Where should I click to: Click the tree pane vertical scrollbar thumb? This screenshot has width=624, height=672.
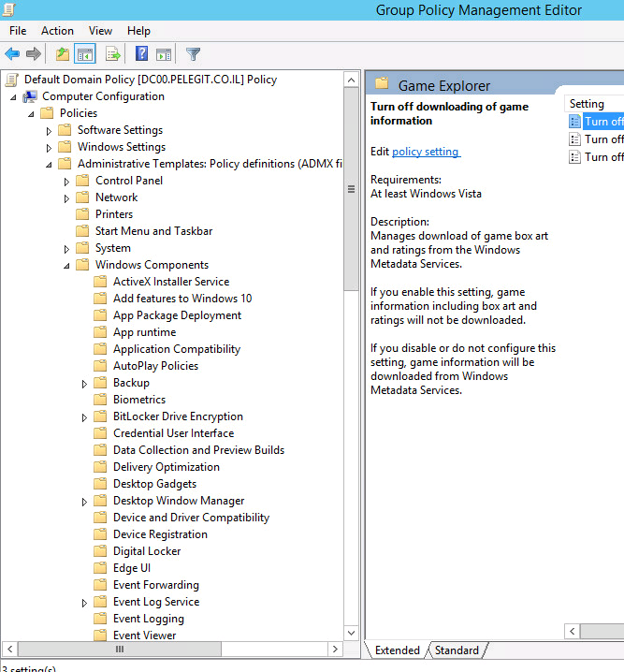351,189
